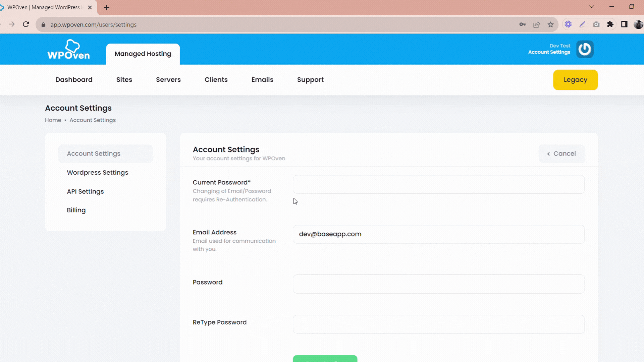The height and width of the screenshot is (362, 644).
Task: Navigate to WordPress Settings section
Action: (97, 172)
